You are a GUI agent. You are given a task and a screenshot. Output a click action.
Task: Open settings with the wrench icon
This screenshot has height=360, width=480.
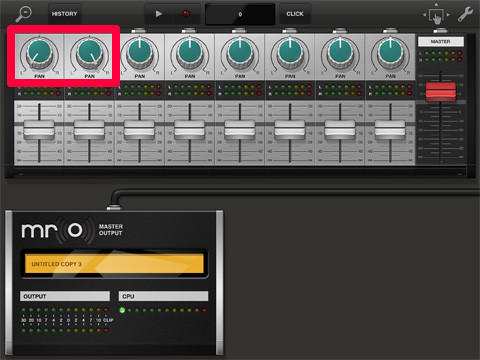(x=465, y=14)
